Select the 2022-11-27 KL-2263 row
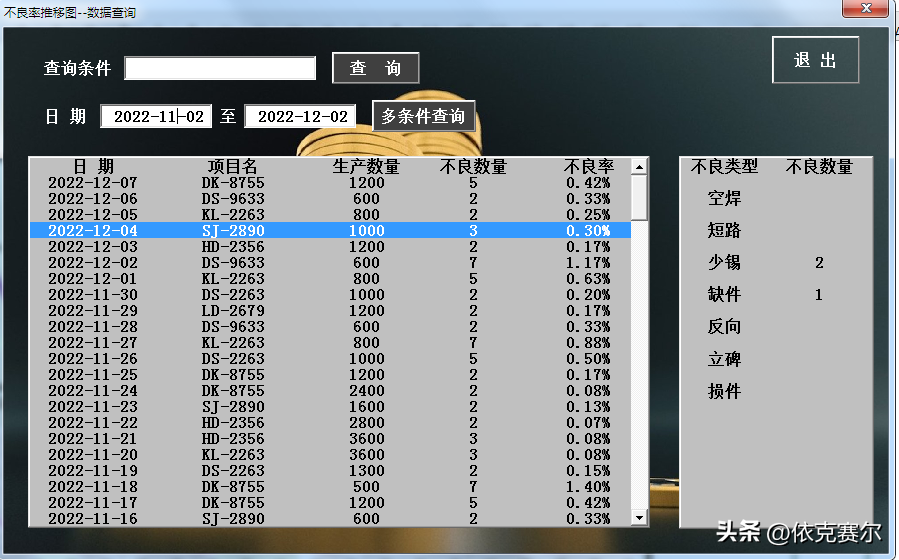The image size is (899, 560). (330, 343)
